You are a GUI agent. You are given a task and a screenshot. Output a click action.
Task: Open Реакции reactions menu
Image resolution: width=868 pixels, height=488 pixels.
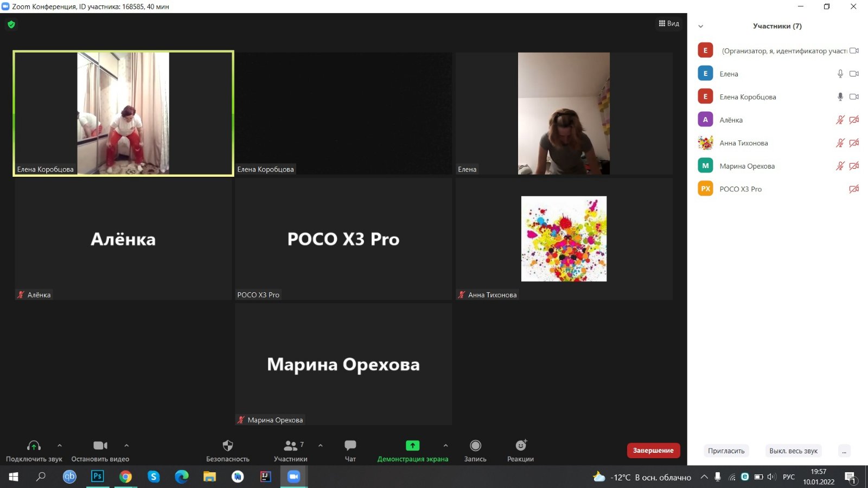521,451
